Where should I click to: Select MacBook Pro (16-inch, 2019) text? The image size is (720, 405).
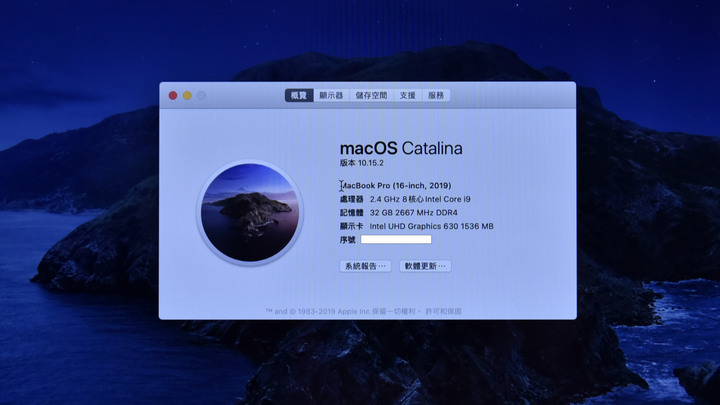[395, 186]
